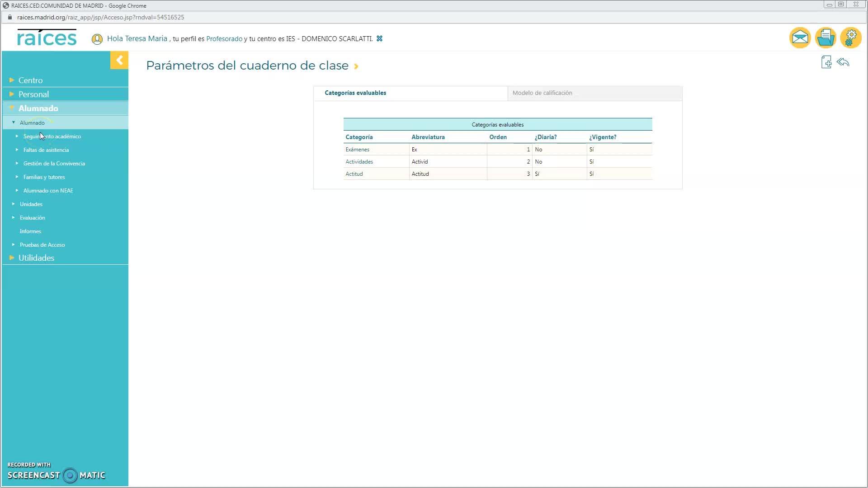
Task: Click the X icon after center name
Action: pos(379,39)
